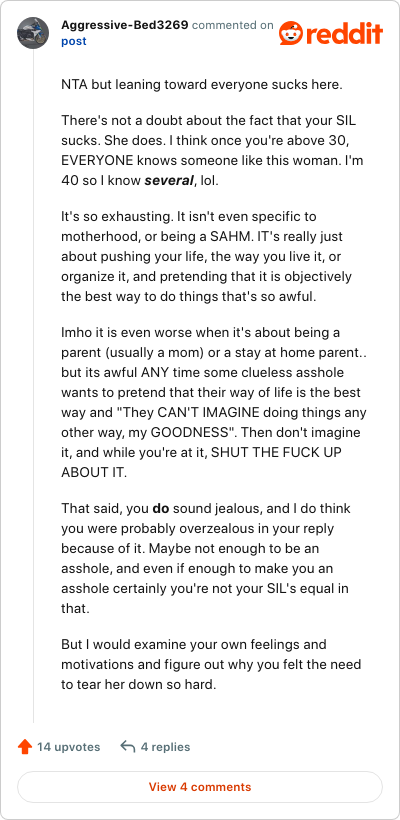400x820 pixels.
Task: Collapse the comment using the thread line
Action: point(34,387)
